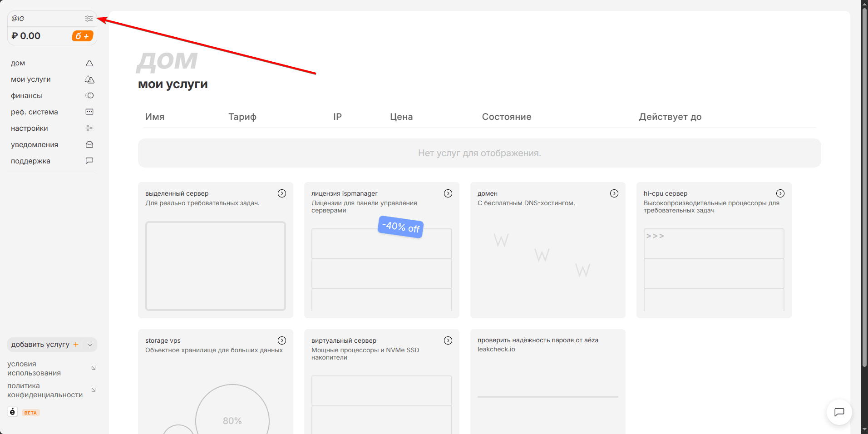Viewport: 868px width, 434px height.
Task: Click the реф. система icon
Action: tap(89, 112)
